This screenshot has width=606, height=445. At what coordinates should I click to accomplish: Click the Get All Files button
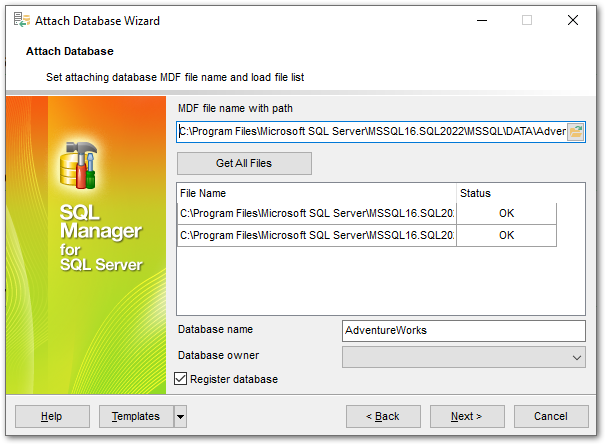pos(244,163)
